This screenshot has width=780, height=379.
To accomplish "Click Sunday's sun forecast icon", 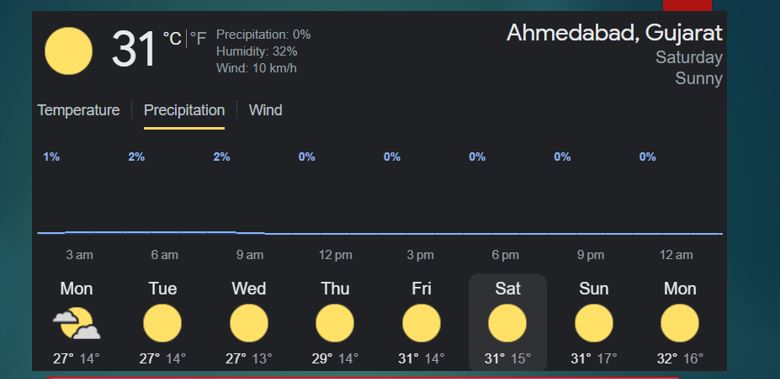I will click(594, 323).
